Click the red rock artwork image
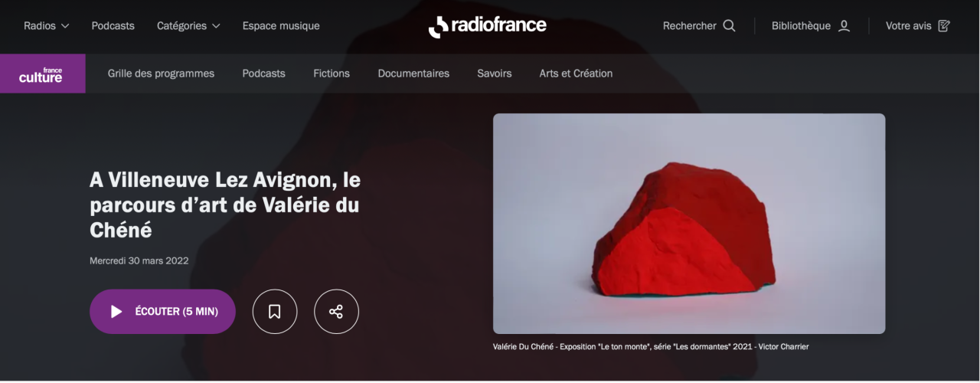The image size is (980, 383). [x=689, y=224]
